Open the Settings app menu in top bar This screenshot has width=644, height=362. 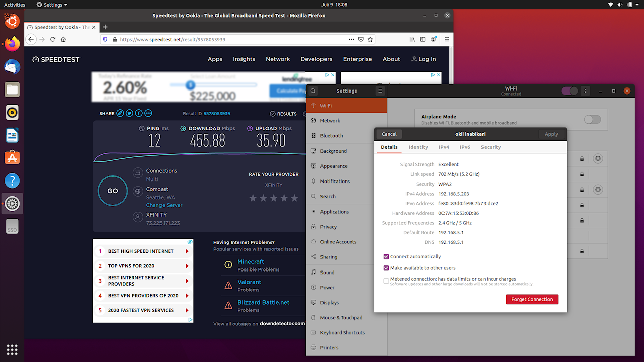click(52, 5)
